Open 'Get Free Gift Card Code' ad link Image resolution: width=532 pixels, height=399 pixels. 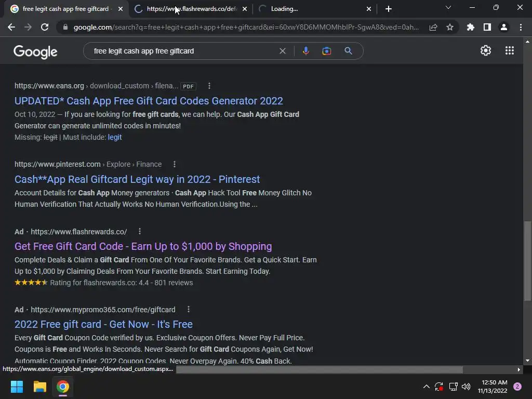[143, 246]
